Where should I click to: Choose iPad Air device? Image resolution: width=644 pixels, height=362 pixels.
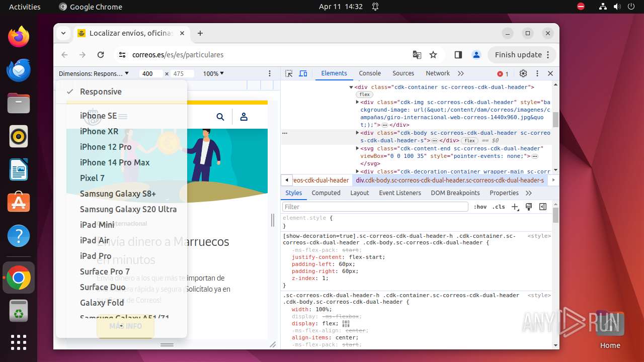coord(121,240)
